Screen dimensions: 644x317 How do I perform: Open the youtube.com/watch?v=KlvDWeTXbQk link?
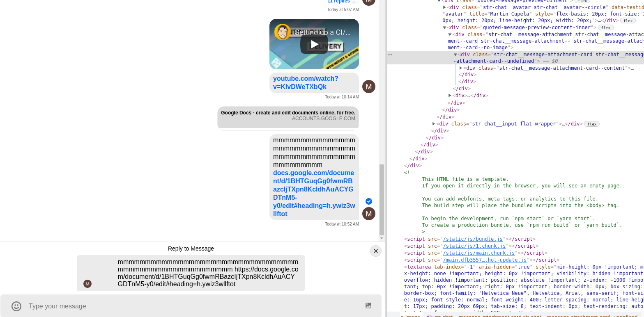[306, 82]
